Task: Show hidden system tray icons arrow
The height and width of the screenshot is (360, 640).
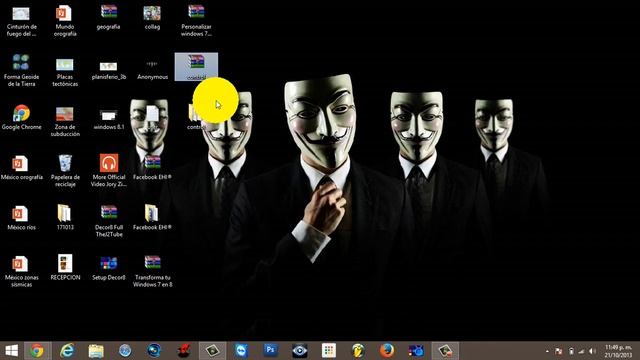Action: pyautogui.click(x=547, y=351)
